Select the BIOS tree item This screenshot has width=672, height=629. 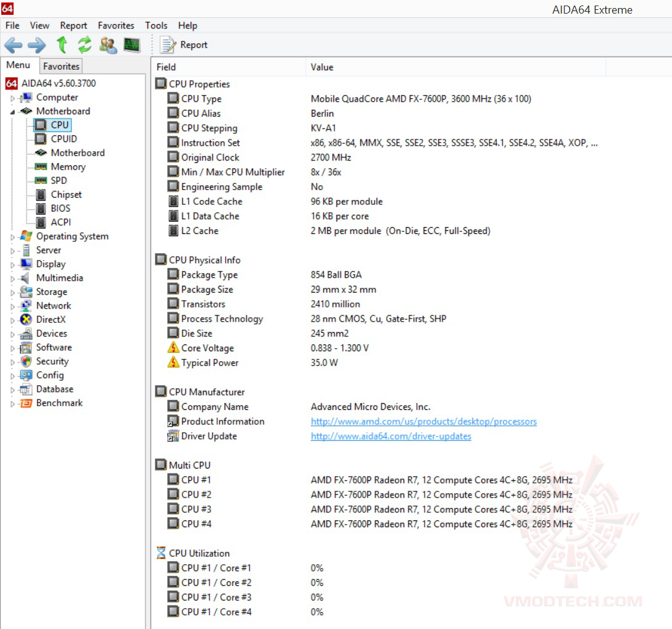pyautogui.click(x=60, y=209)
